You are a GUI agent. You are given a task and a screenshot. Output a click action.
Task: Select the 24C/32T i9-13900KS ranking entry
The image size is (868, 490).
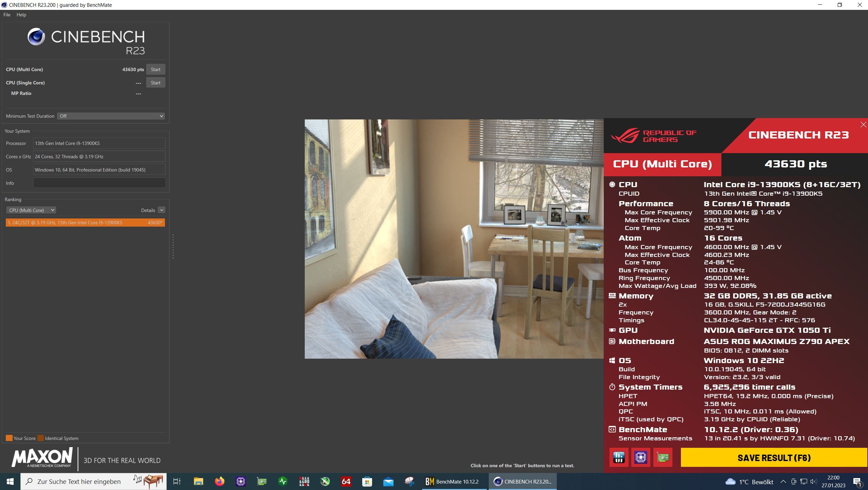click(x=85, y=223)
